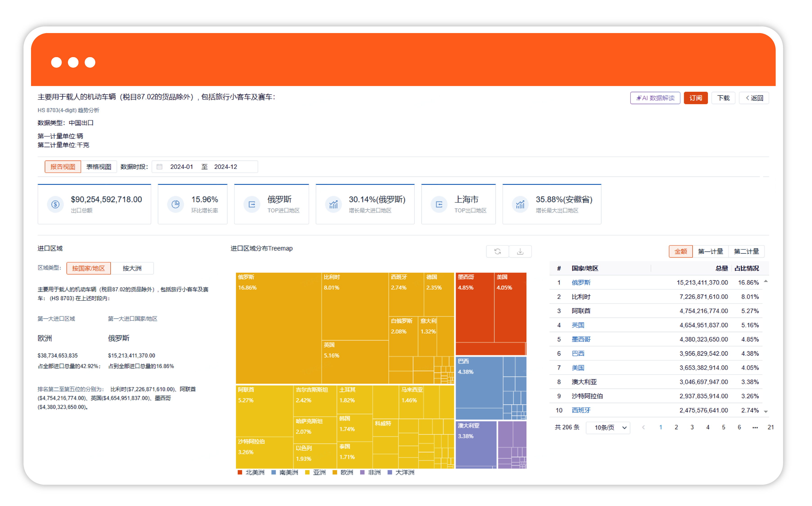812x506 pixels.
Task: Click the bar chart icon on 安徽省 card
Action: pyautogui.click(x=520, y=204)
